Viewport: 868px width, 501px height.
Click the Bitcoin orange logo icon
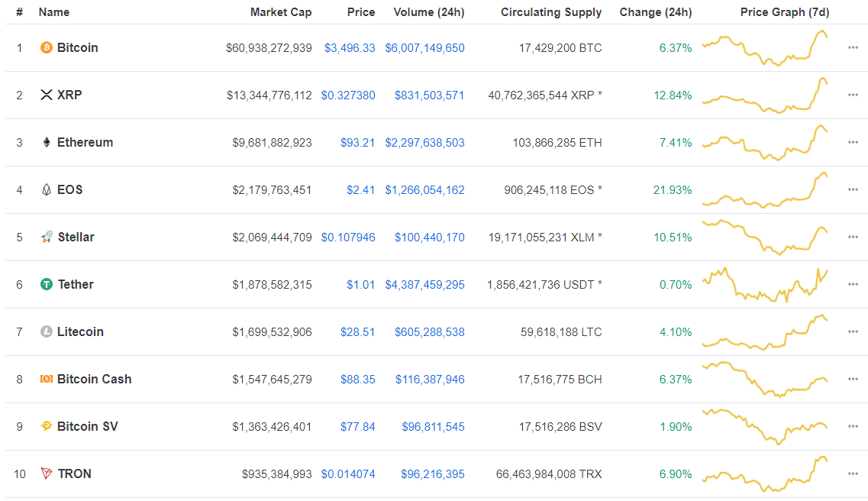[x=47, y=47]
